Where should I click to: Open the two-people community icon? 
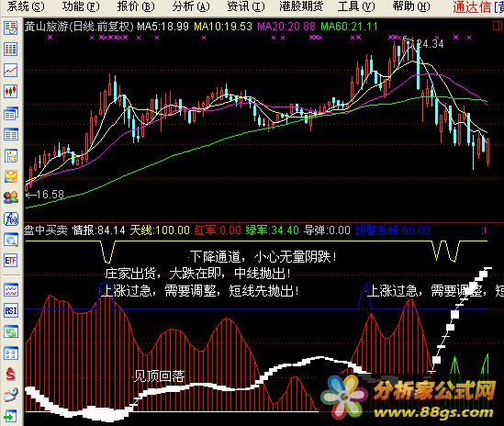11,197
